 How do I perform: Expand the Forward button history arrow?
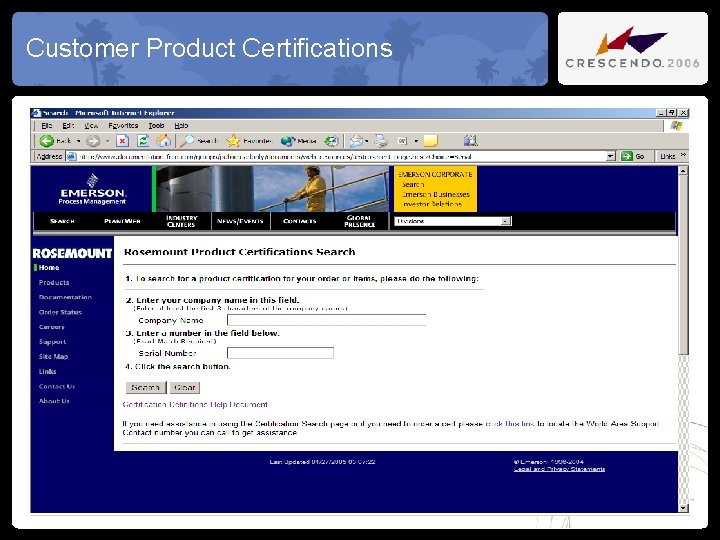coord(107,141)
